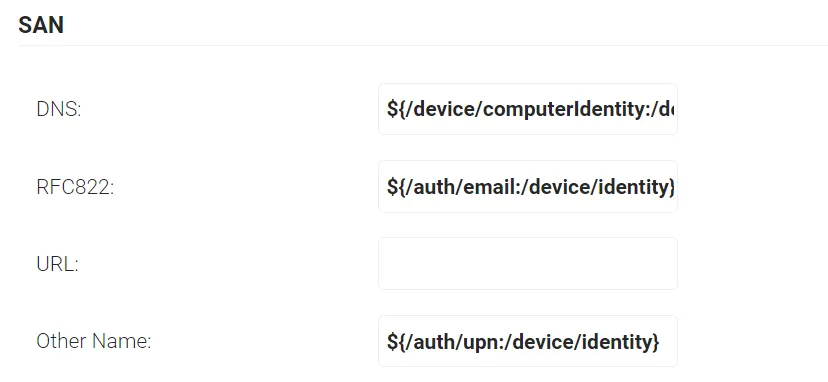
Task: Click the DNS field label
Action: 59,109
